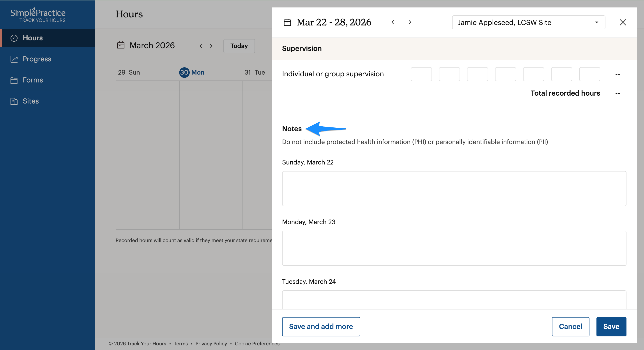Click the Sunday, March 22 notes field
The width and height of the screenshot is (644, 350).
tap(454, 189)
